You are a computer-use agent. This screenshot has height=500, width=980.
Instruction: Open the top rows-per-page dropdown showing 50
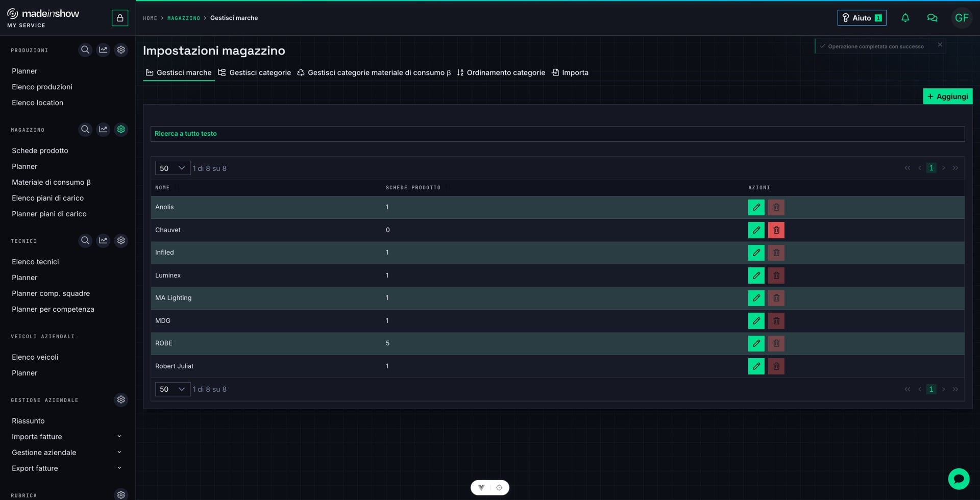[173, 168]
